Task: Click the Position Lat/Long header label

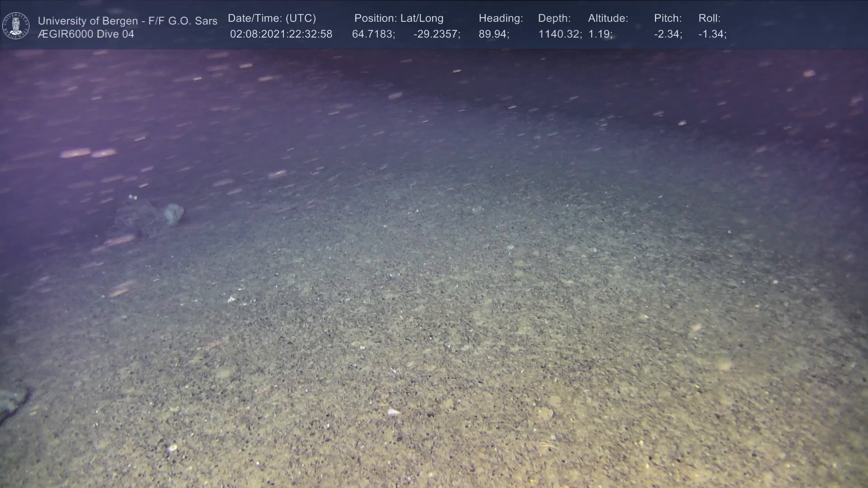Action: tap(398, 19)
